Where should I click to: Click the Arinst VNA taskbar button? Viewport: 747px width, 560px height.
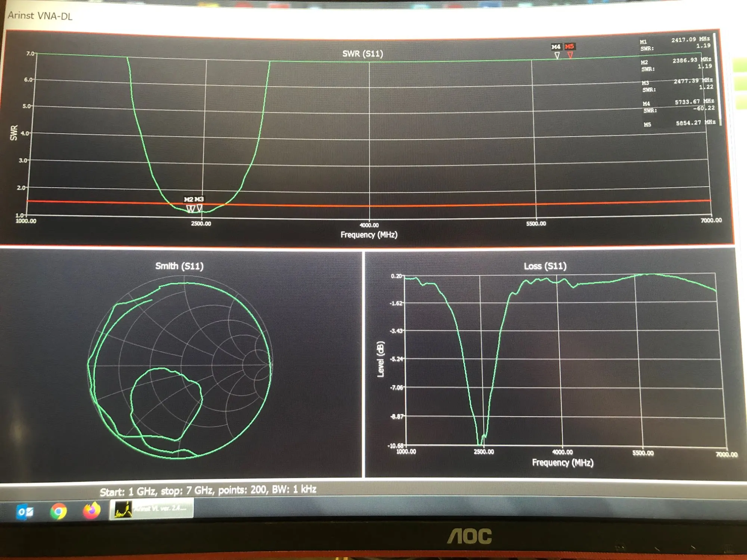[152, 508]
